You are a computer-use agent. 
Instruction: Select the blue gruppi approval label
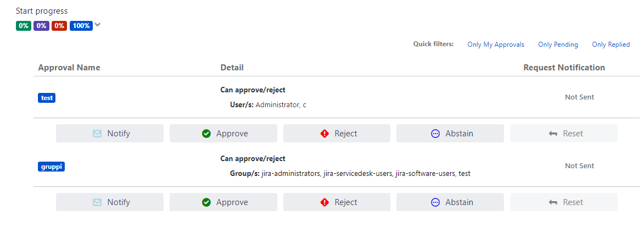pos(51,167)
